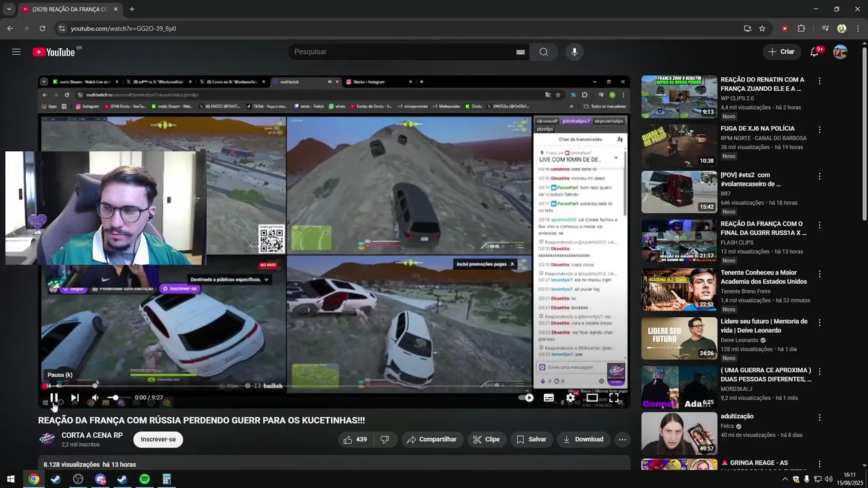Viewport: 868px width, 488px height.
Task: Go back in Chrome
Action: click(x=9, y=28)
